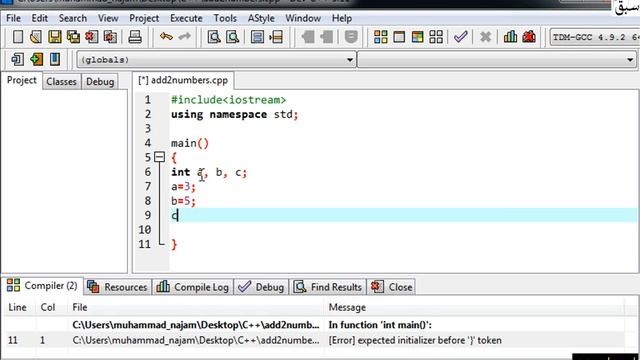Click the 'expected initializer' error row
Screen dimensions: 640x360
tap(314, 340)
